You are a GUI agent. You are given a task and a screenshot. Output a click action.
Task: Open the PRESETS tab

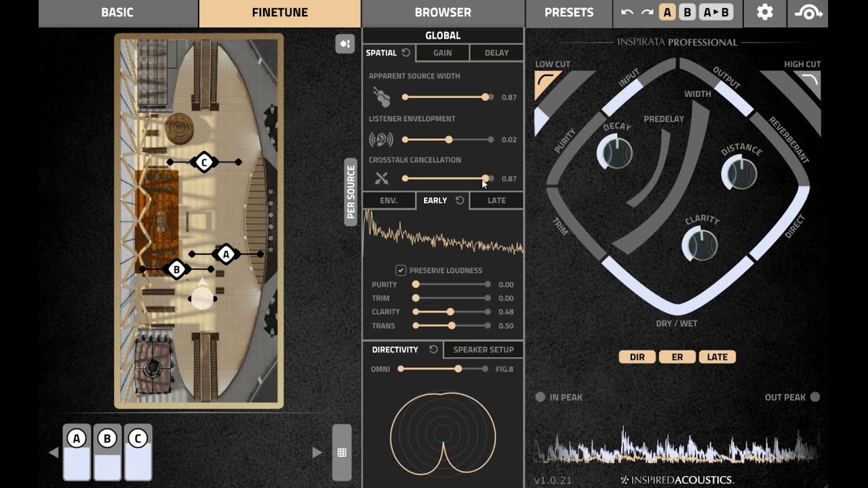pyautogui.click(x=569, y=12)
